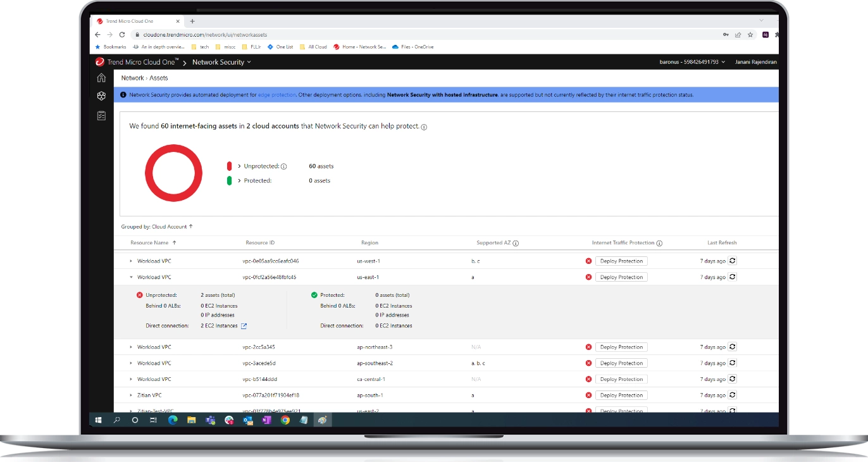Expand row vpc-0e05aa9cc6eafc046

point(131,261)
